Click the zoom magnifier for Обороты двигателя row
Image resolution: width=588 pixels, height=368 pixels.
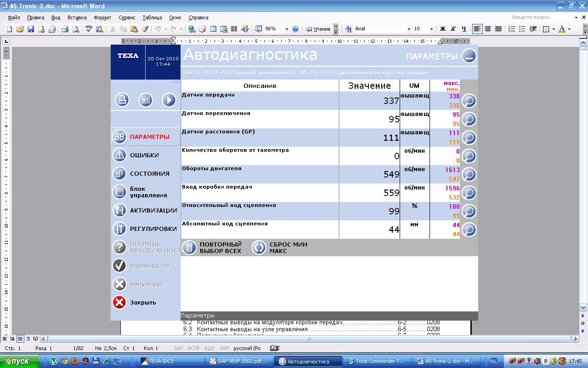[x=469, y=174]
